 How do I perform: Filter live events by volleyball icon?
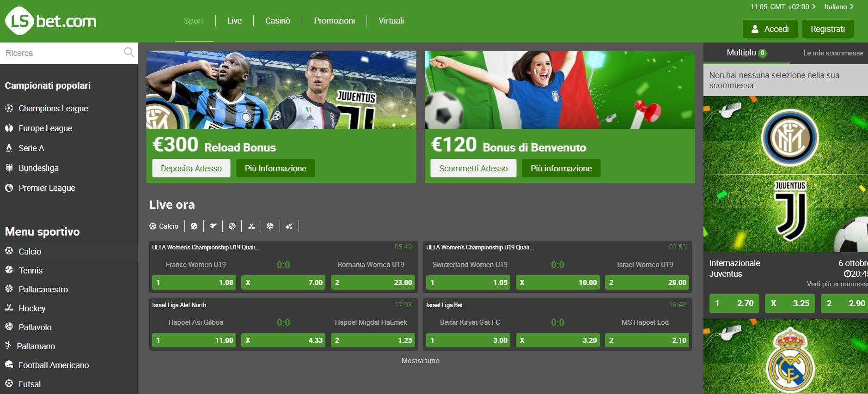(x=270, y=226)
